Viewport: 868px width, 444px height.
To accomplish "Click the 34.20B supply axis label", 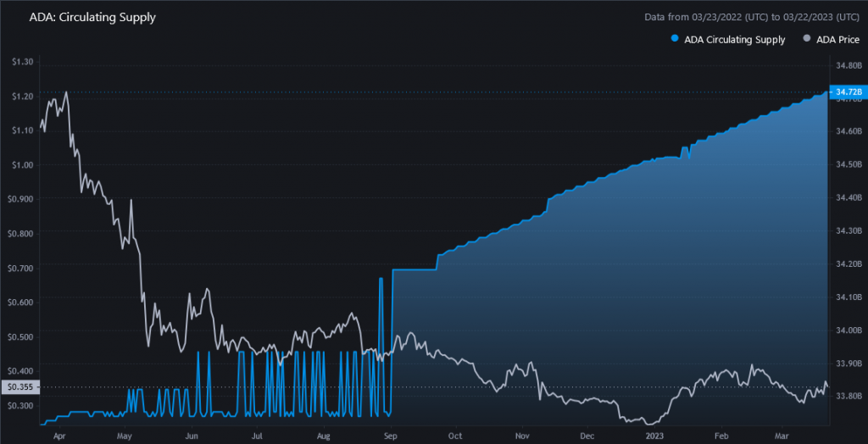I will tap(848, 264).
